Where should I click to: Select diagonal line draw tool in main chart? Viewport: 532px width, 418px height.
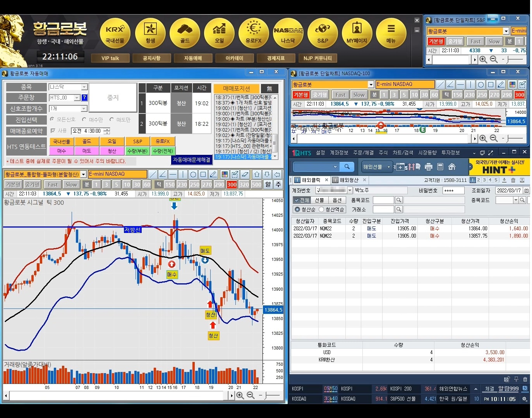[x=153, y=174]
